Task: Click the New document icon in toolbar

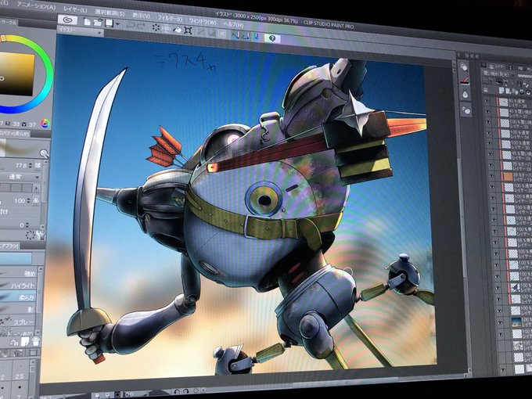Action: [87, 22]
